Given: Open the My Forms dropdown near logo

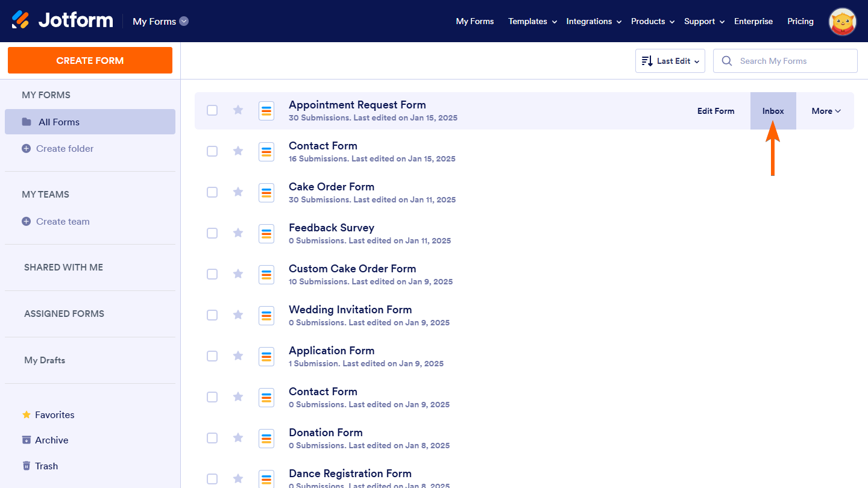Looking at the screenshot, I should pos(161,21).
